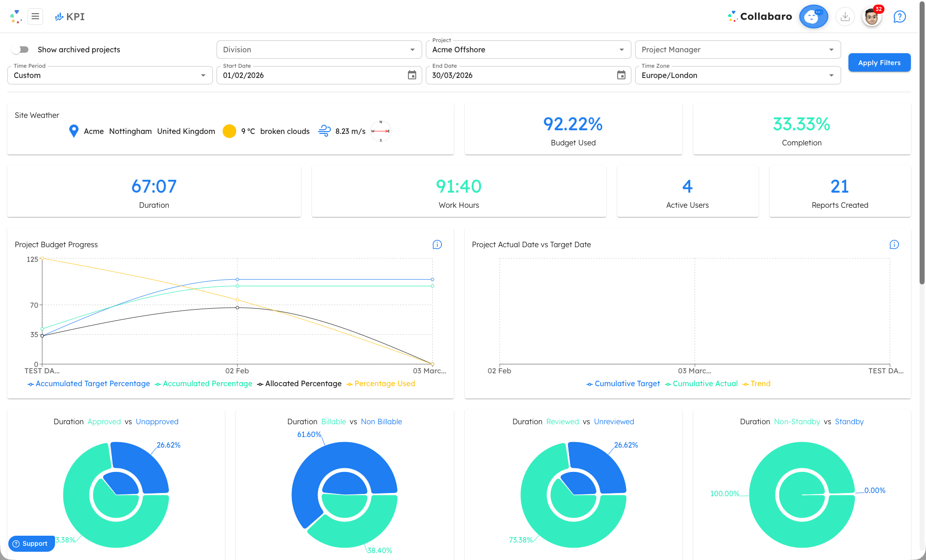Click the help question-mark icon

point(899,16)
